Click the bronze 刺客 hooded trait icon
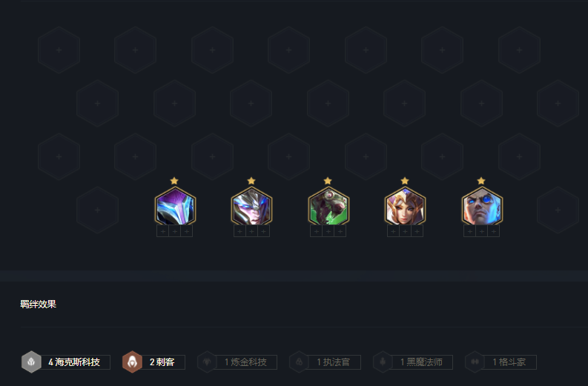 click(x=133, y=362)
